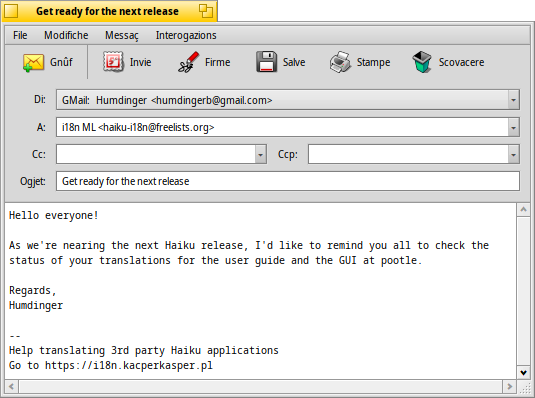Open the Interogazions menu
This screenshot has width=535, height=398.
pos(186,35)
